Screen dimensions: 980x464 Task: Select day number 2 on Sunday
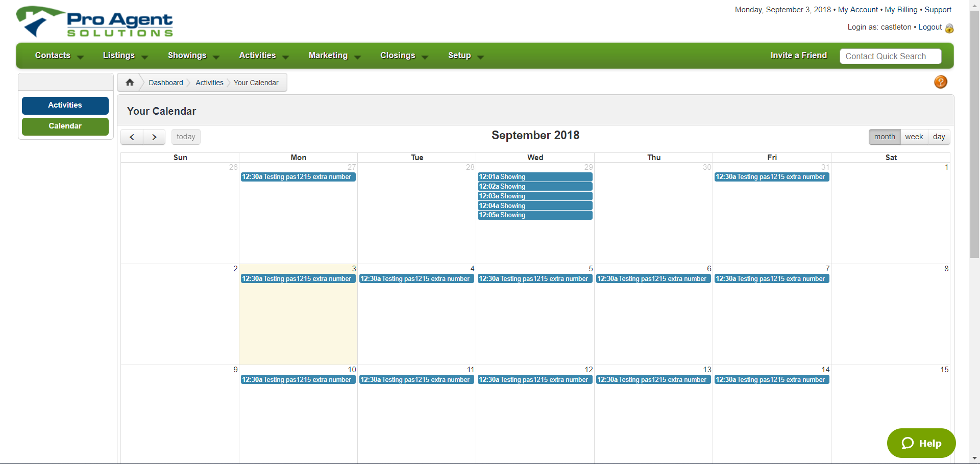235,269
